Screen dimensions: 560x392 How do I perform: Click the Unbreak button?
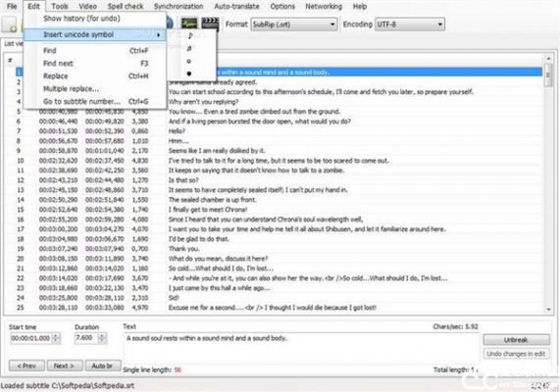[x=516, y=339]
